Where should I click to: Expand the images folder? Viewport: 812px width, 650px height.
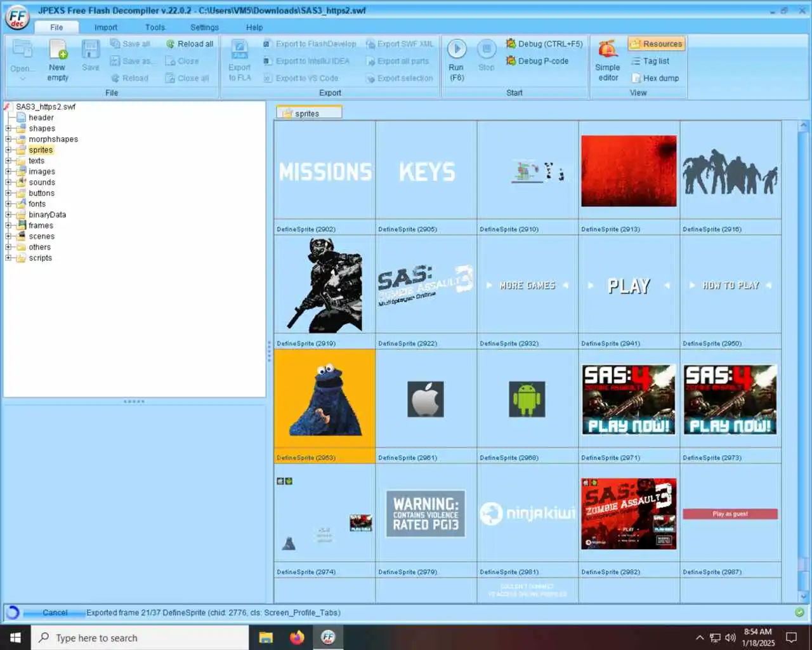click(x=8, y=171)
